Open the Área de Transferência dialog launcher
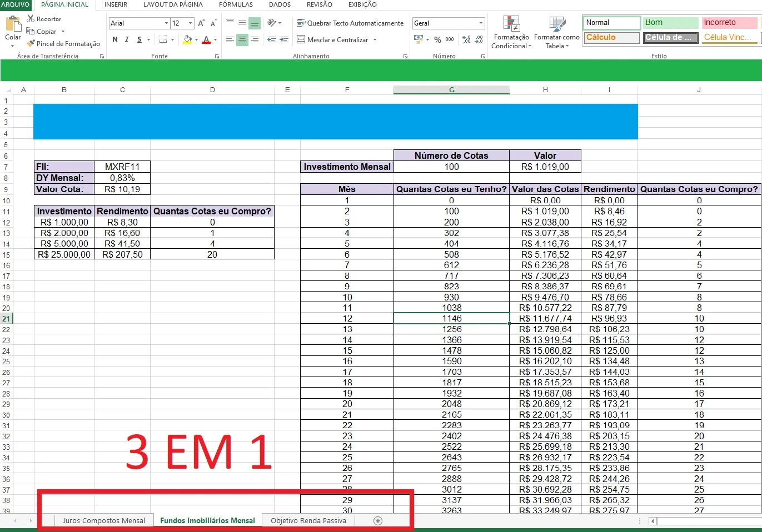Viewport: 762px width, 532px height. (102, 56)
